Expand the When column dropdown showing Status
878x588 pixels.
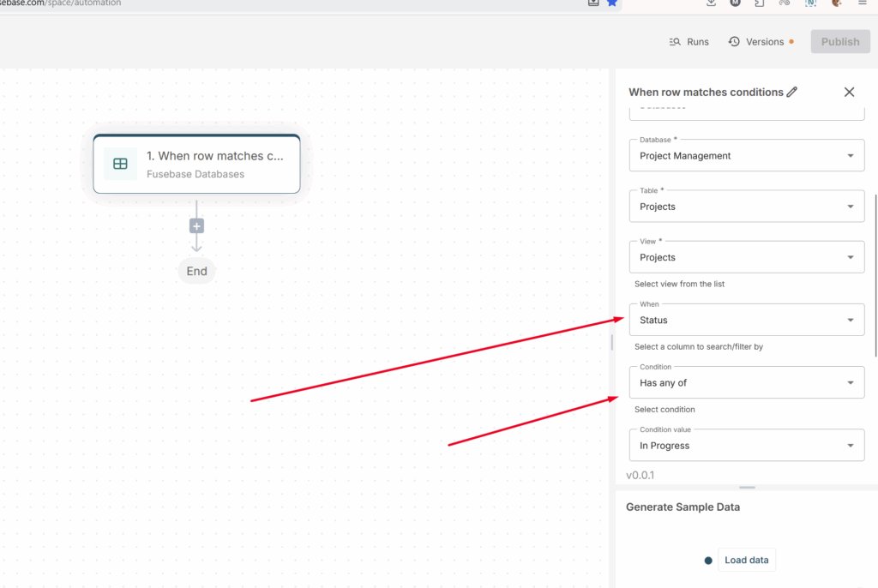(746, 320)
